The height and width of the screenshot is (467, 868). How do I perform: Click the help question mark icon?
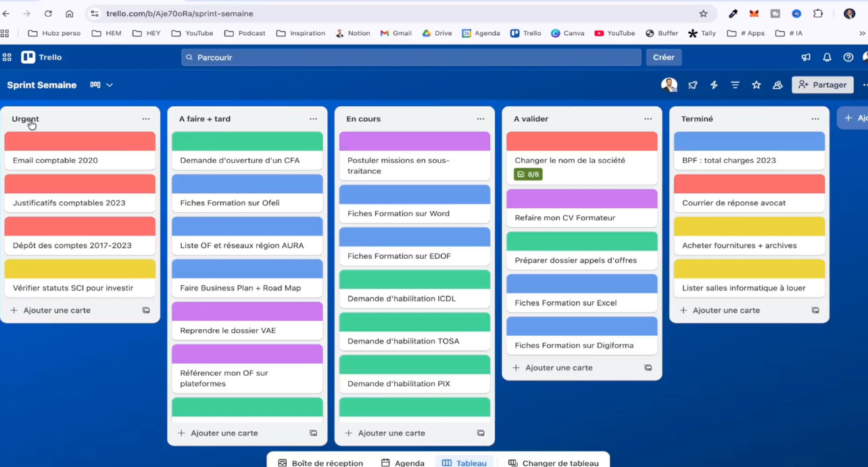point(848,57)
